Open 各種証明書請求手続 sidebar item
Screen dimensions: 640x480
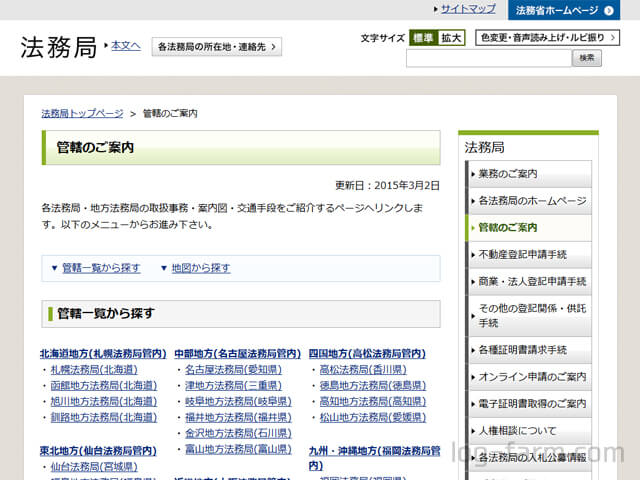click(x=530, y=350)
